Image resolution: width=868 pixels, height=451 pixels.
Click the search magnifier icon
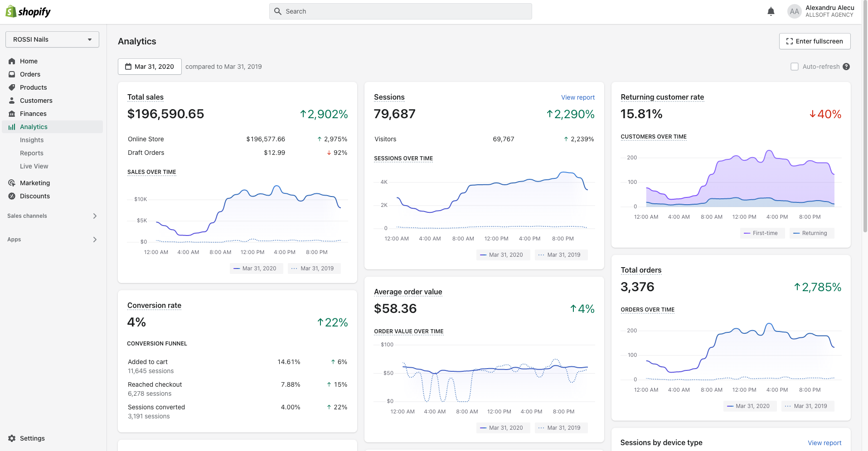278,11
